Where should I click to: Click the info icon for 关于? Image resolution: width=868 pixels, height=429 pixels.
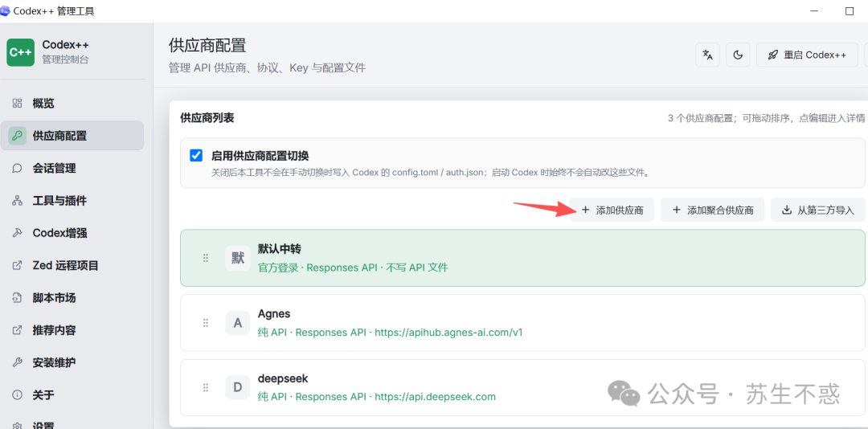[17, 394]
